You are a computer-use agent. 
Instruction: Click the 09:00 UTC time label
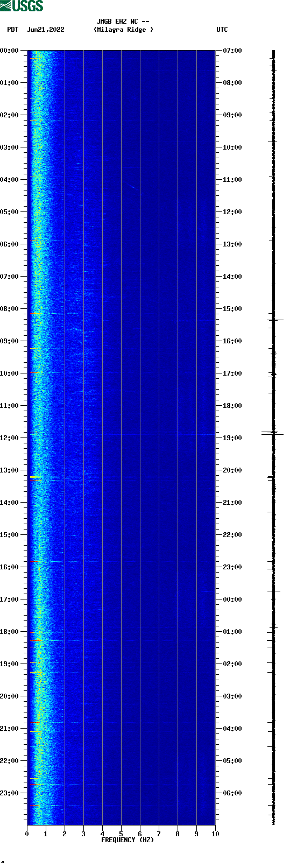click(232, 115)
